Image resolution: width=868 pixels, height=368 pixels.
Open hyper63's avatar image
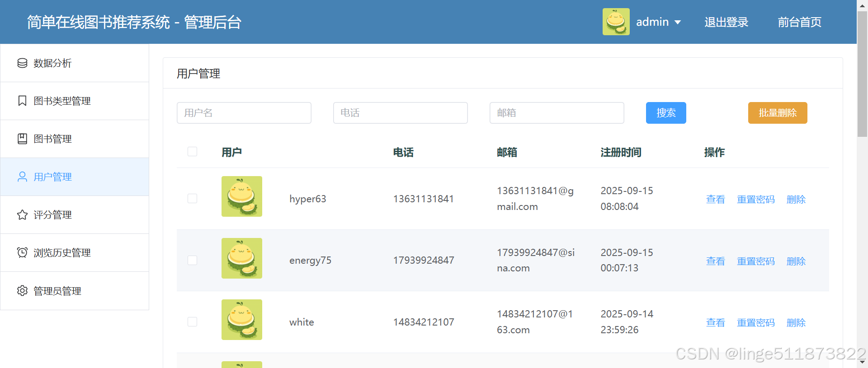tap(242, 196)
